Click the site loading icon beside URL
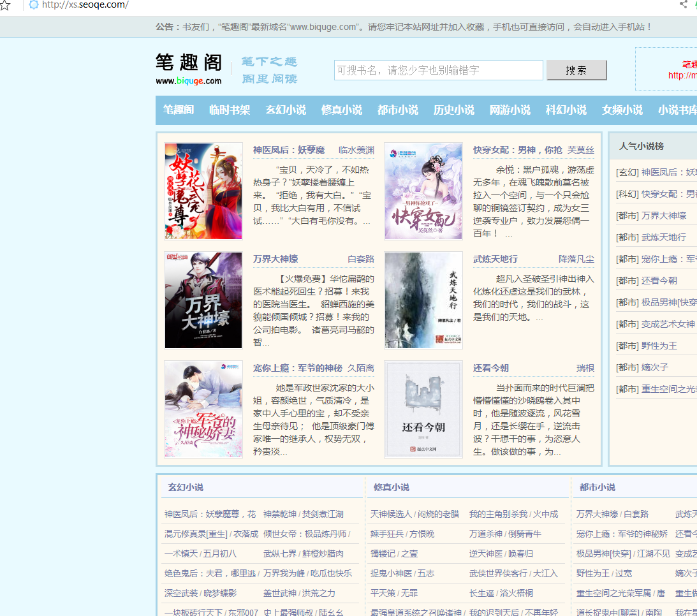 (x=33, y=5)
